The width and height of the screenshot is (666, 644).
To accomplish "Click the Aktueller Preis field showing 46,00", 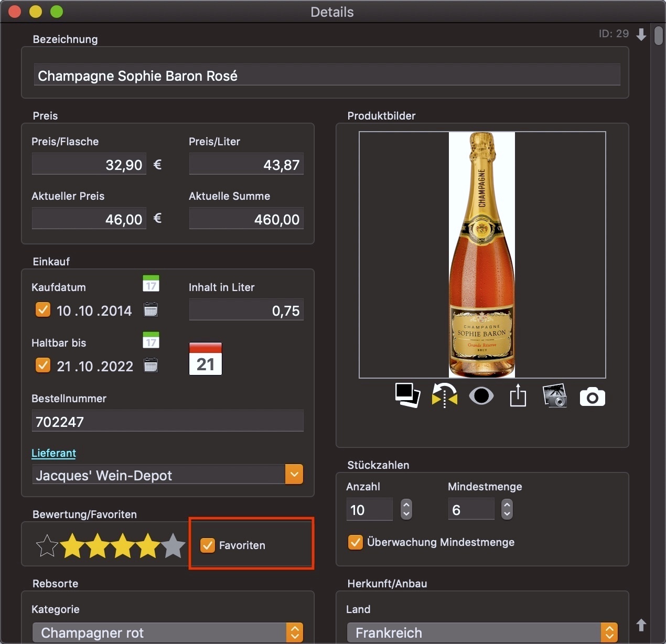I will 89,219.
